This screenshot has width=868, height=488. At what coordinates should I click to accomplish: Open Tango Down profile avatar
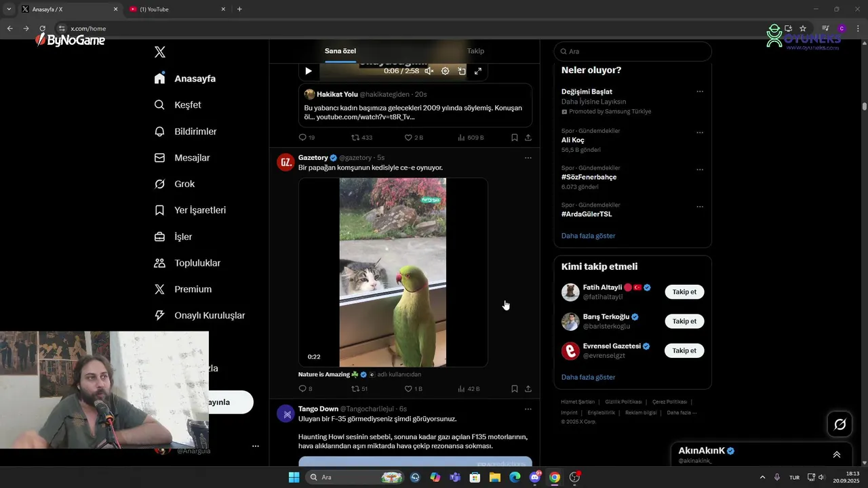(286, 414)
